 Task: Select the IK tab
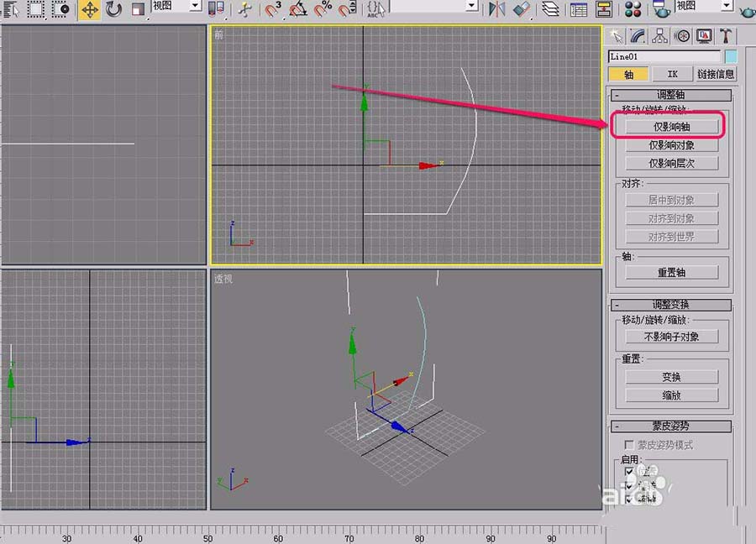point(672,74)
